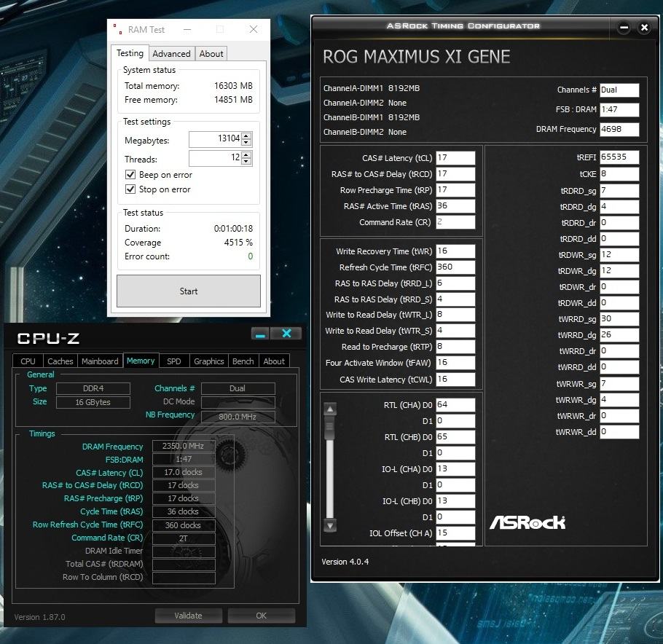663x644 pixels.
Task: Click the Start button in RAM Test
Action: (189, 291)
